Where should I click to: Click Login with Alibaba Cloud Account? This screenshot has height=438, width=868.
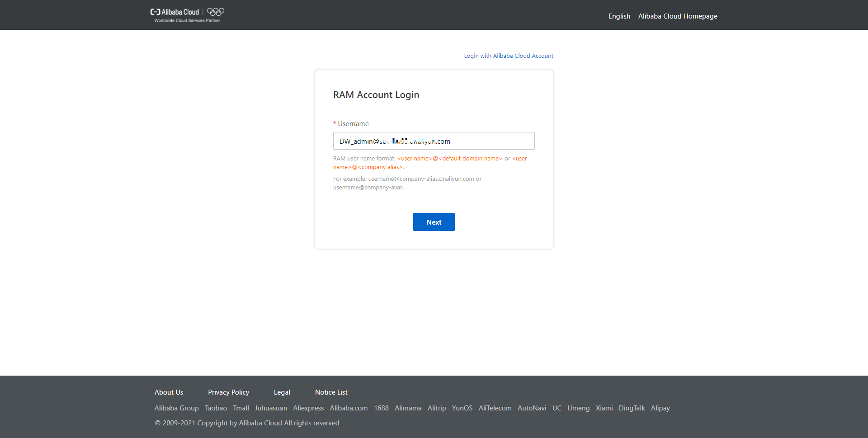509,56
